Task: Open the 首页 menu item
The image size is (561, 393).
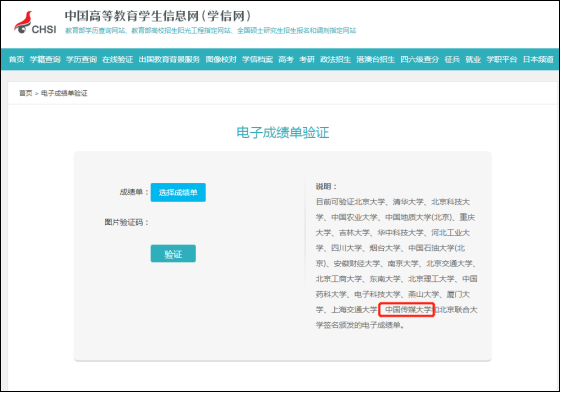Action: pos(16,59)
